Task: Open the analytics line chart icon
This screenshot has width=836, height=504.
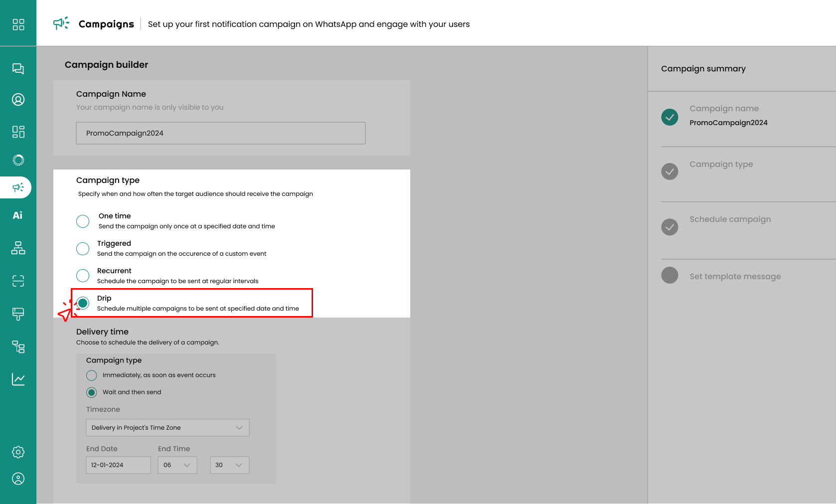Action: click(x=18, y=379)
